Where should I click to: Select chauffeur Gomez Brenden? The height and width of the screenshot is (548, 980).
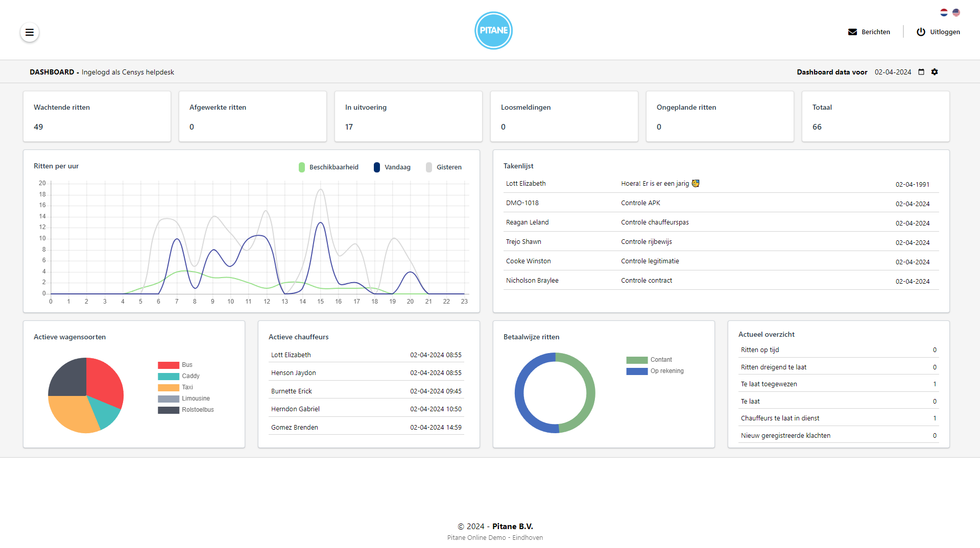366,427
